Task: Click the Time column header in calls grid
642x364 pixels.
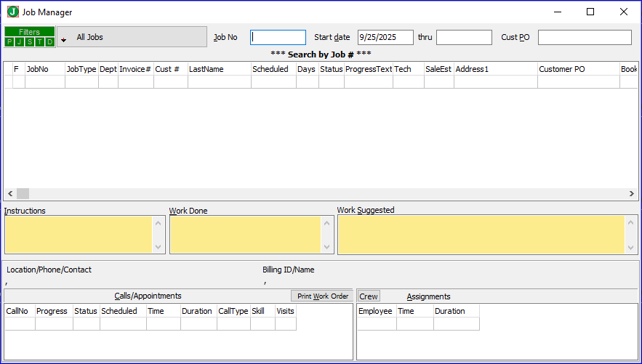Action: click(x=164, y=311)
